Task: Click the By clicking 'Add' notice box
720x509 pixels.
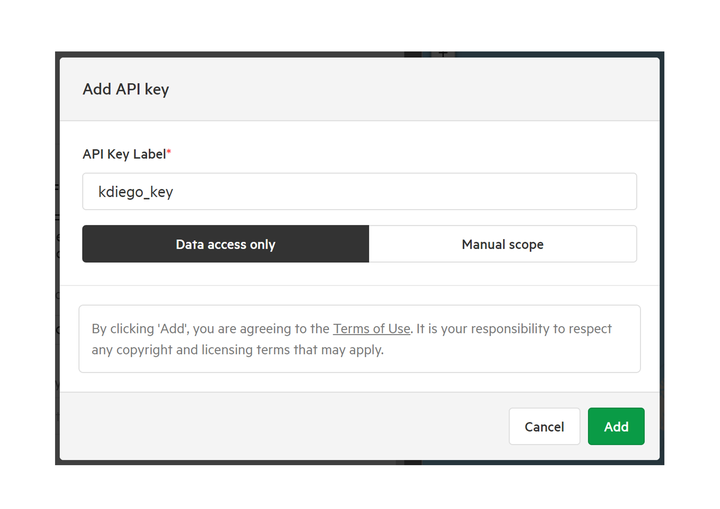Action: point(360,339)
